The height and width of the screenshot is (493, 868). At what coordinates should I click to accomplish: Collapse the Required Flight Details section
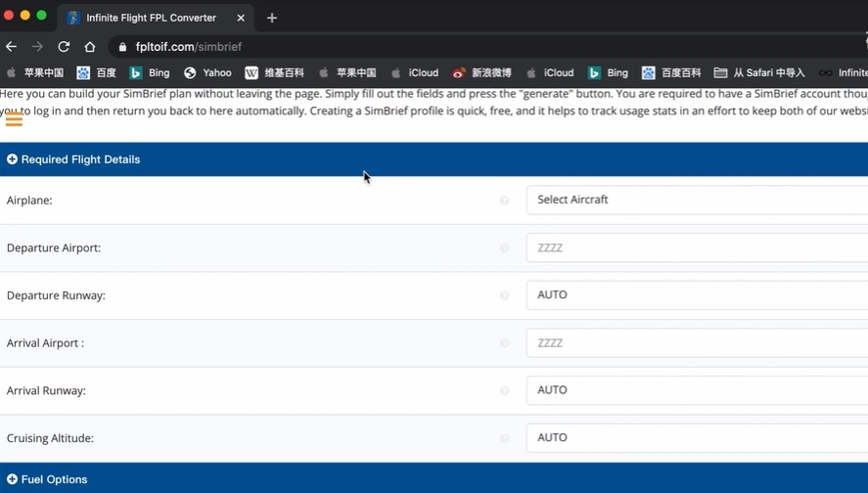[x=73, y=159]
